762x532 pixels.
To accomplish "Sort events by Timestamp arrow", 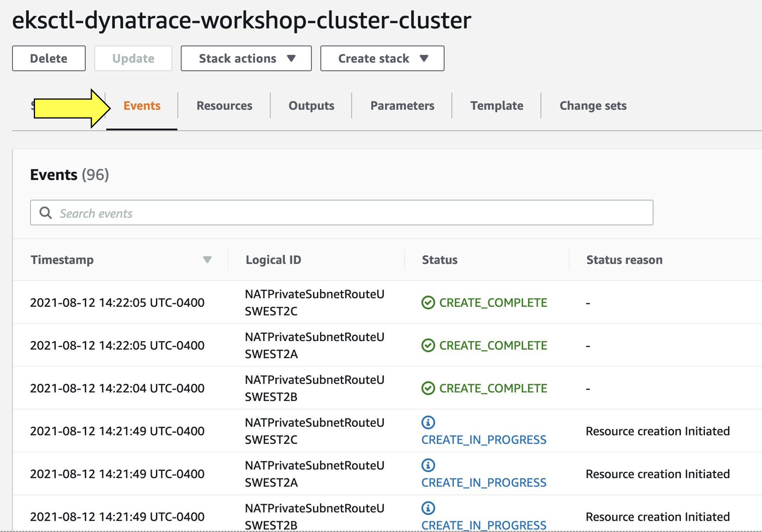I will coord(207,260).
